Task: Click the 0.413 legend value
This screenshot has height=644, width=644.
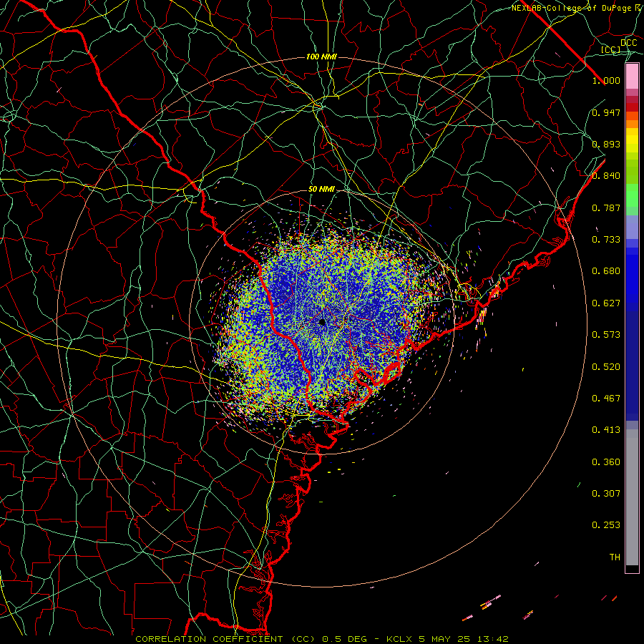Action: point(606,430)
